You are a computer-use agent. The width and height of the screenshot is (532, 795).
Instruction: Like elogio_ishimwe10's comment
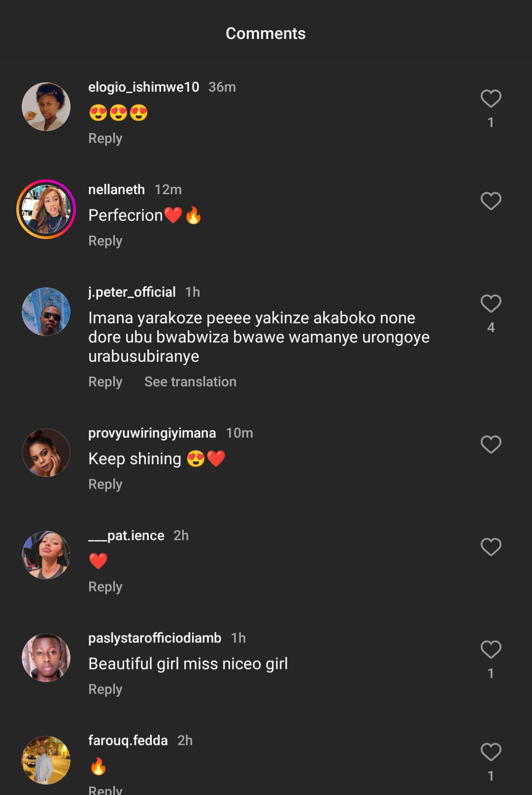[x=491, y=99]
